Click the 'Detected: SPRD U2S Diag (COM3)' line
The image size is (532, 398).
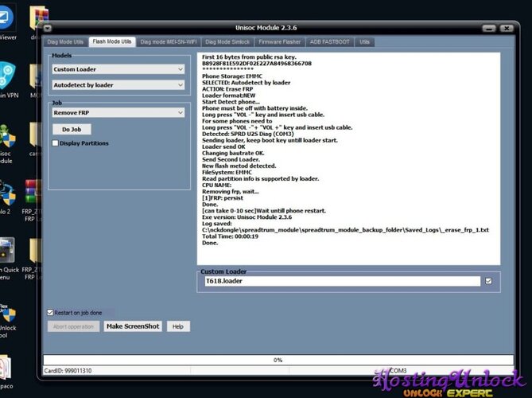[x=247, y=134]
